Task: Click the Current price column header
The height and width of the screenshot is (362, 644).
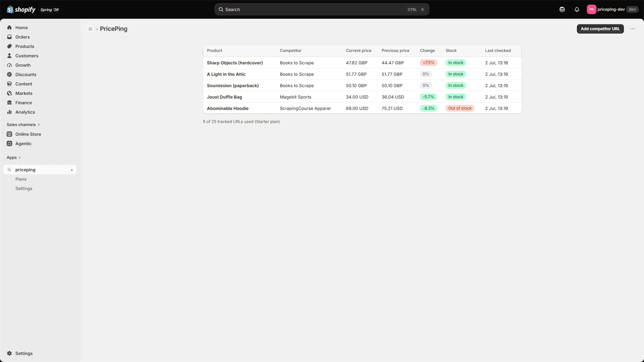Action: pyautogui.click(x=359, y=51)
